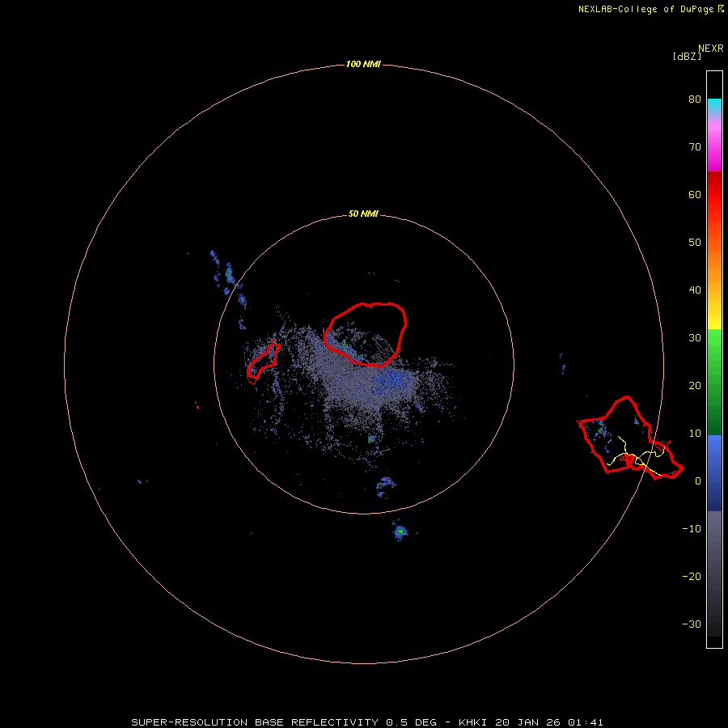Click the 50 NMI range ring label
Image resolution: width=728 pixels, height=728 pixels.
tap(363, 214)
